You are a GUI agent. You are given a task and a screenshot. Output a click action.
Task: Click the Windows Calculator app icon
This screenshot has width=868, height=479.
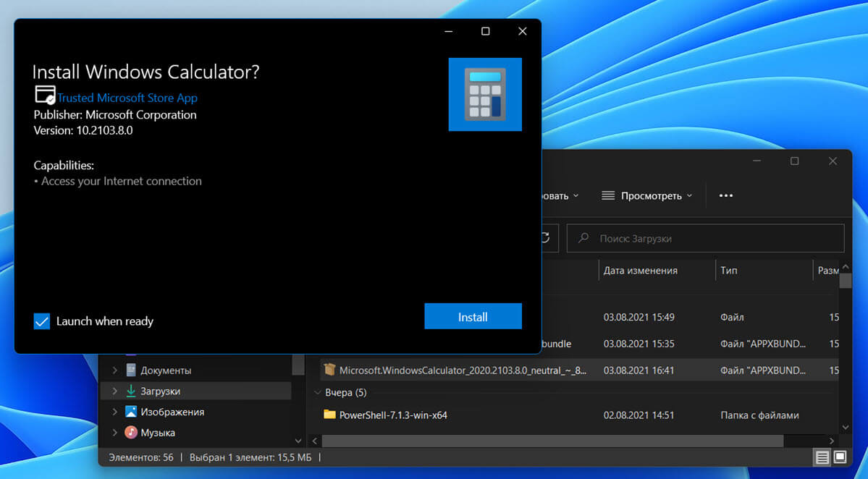click(x=485, y=94)
